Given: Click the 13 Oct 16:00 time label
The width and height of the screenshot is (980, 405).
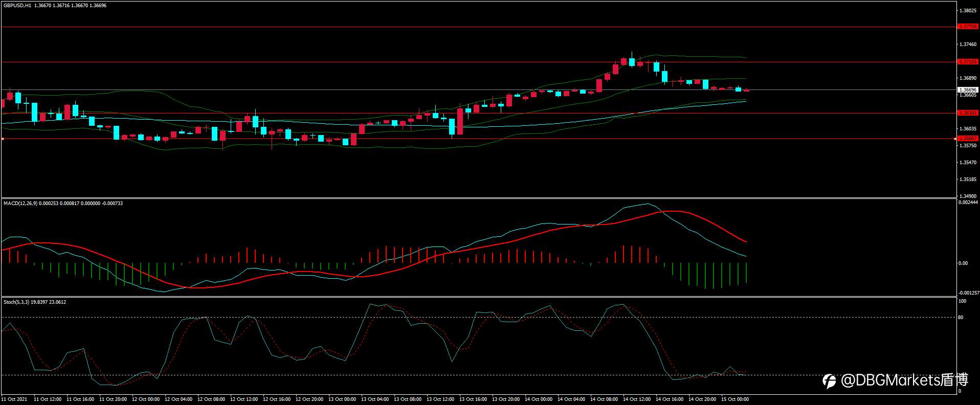Looking at the screenshot, I should 473,399.
